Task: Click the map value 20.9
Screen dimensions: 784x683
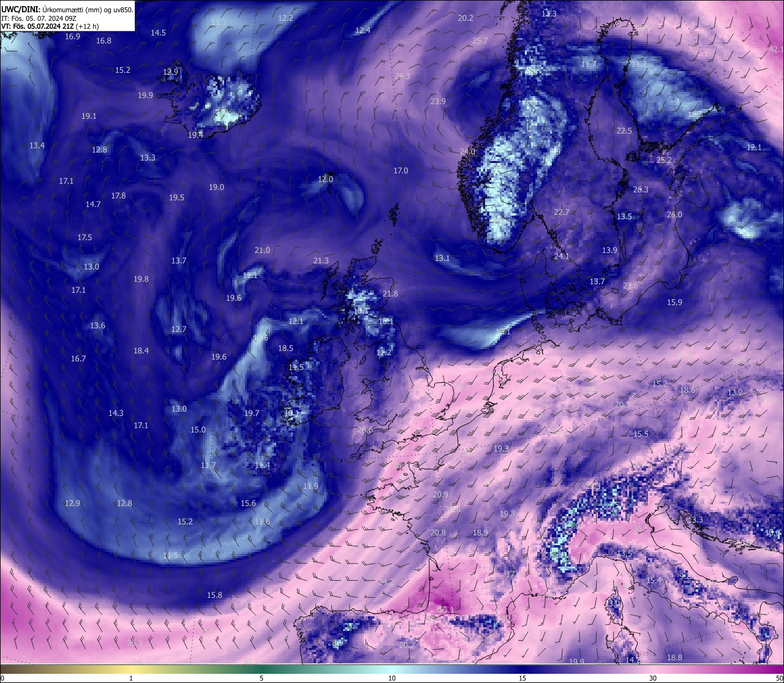Action: click(x=440, y=495)
